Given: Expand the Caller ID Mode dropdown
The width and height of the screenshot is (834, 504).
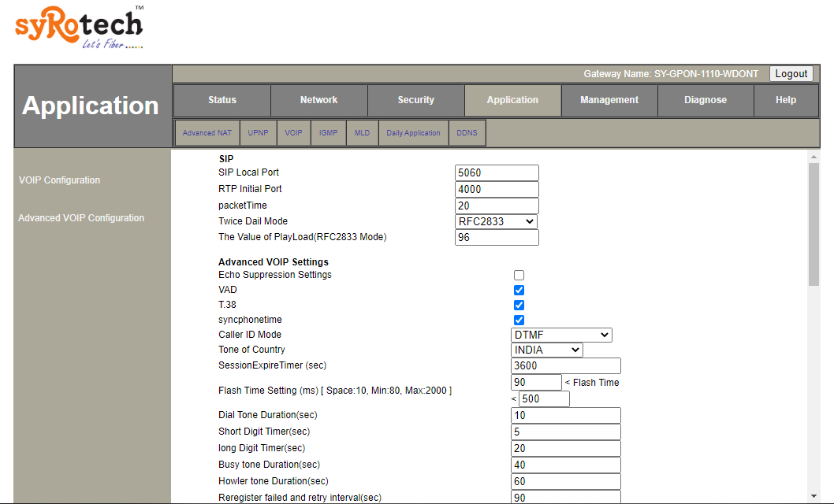Looking at the screenshot, I should pyautogui.click(x=561, y=335).
